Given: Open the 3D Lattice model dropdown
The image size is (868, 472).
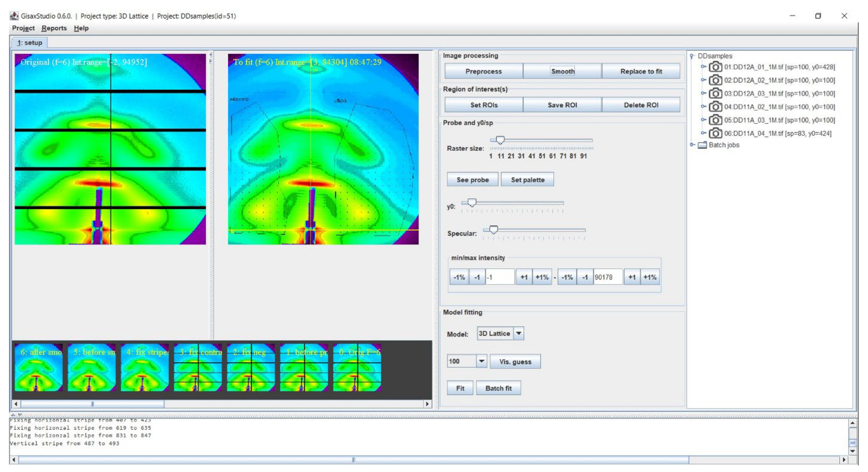Looking at the screenshot, I should tap(519, 333).
